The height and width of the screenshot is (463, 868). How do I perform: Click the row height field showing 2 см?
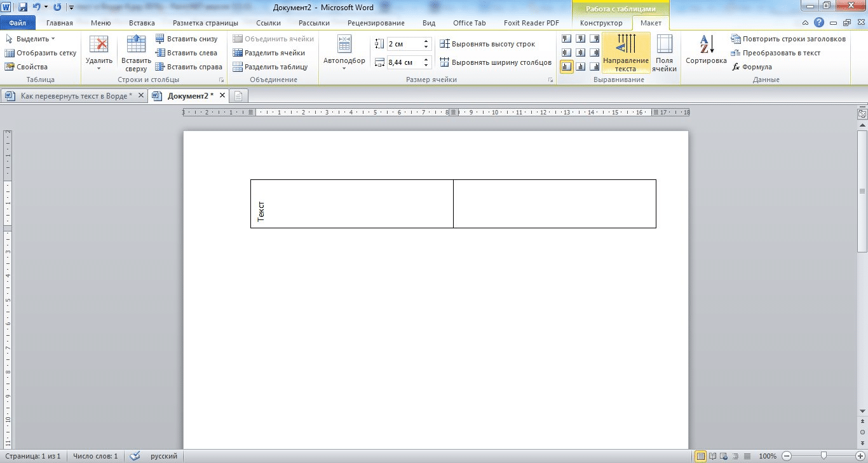[x=404, y=44]
